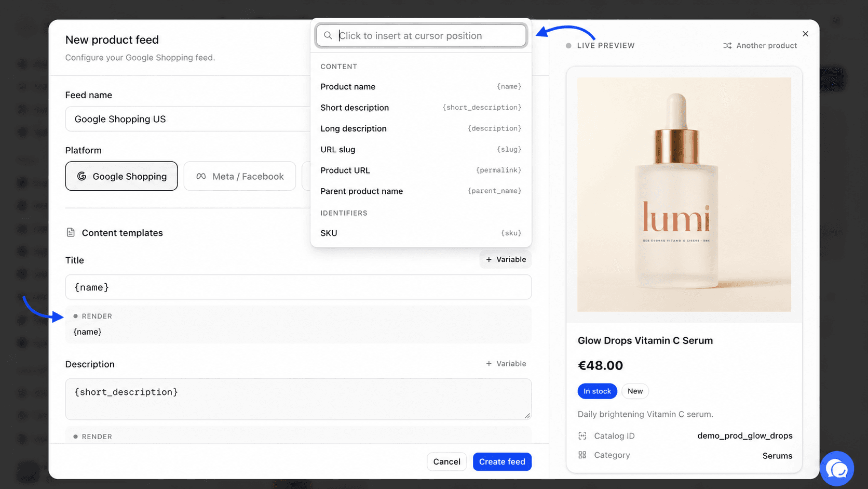Screen dimensions: 868x489
Task: Cancel the new product feed
Action: 446,461
